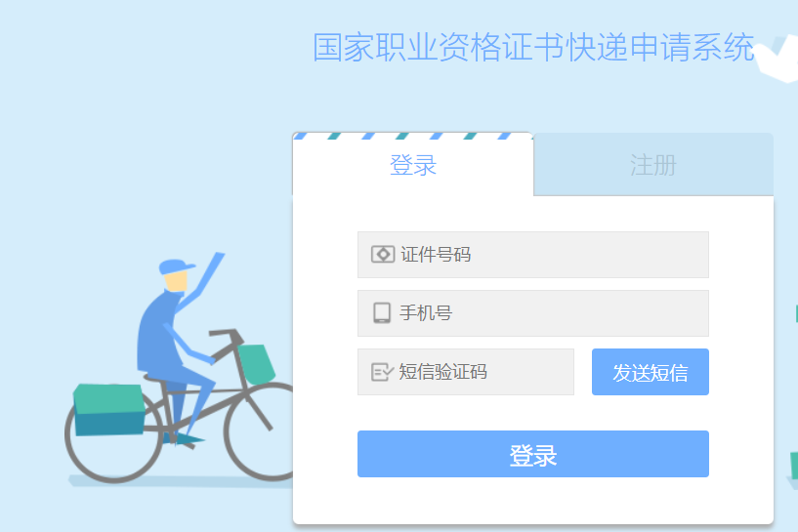Click the courier's blue cap

(x=176, y=266)
